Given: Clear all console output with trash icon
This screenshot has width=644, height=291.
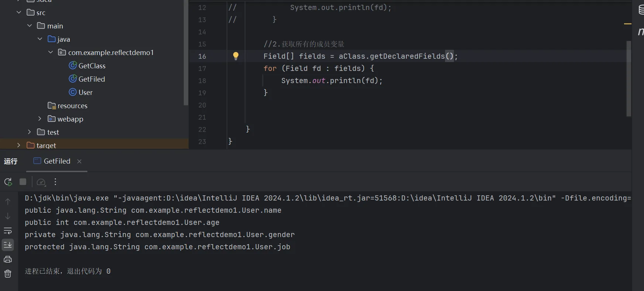Looking at the screenshot, I should point(8,274).
